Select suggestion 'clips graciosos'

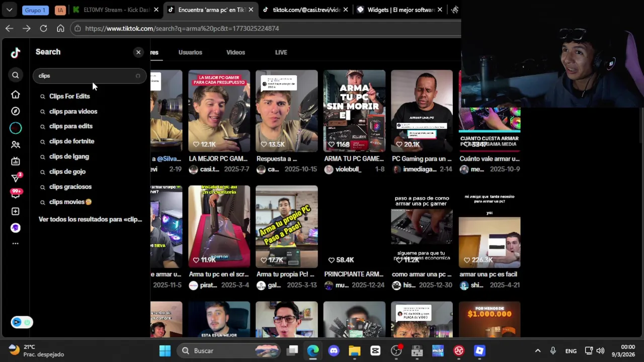(70, 187)
